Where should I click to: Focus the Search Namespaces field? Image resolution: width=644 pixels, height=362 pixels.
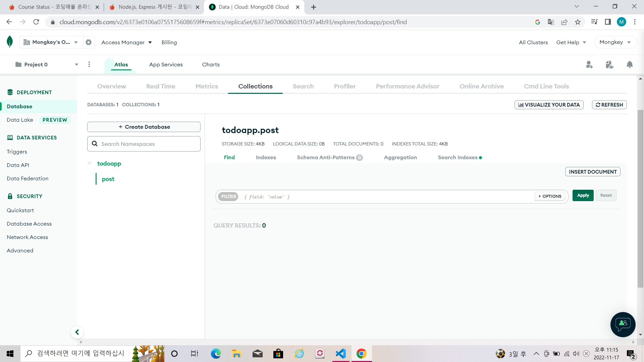click(144, 144)
